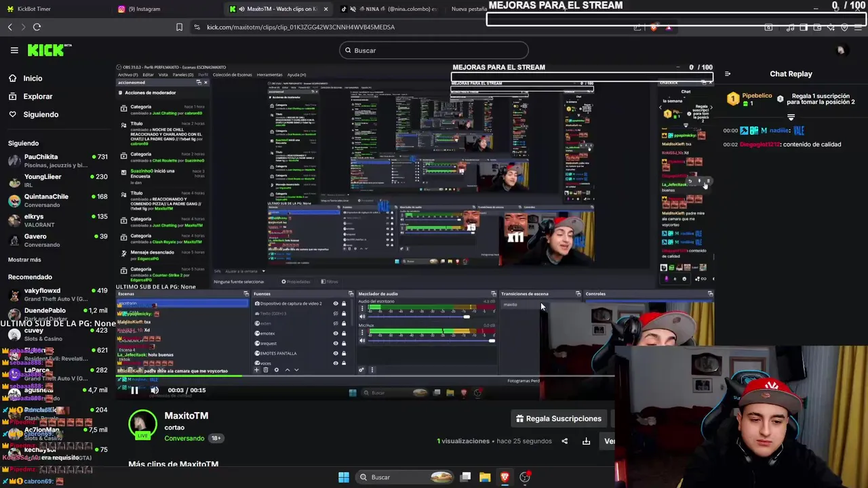Open File Explorer in taskbar
Screen dimensions: 868x488
(485, 477)
